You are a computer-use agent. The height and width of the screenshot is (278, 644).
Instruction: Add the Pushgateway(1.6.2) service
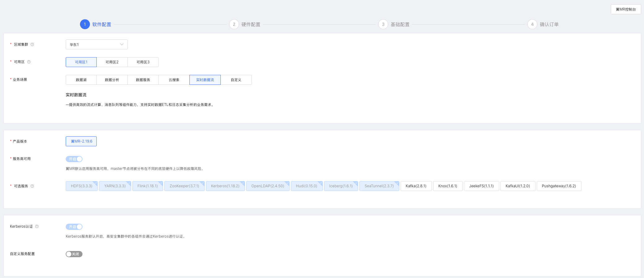[x=559, y=186]
